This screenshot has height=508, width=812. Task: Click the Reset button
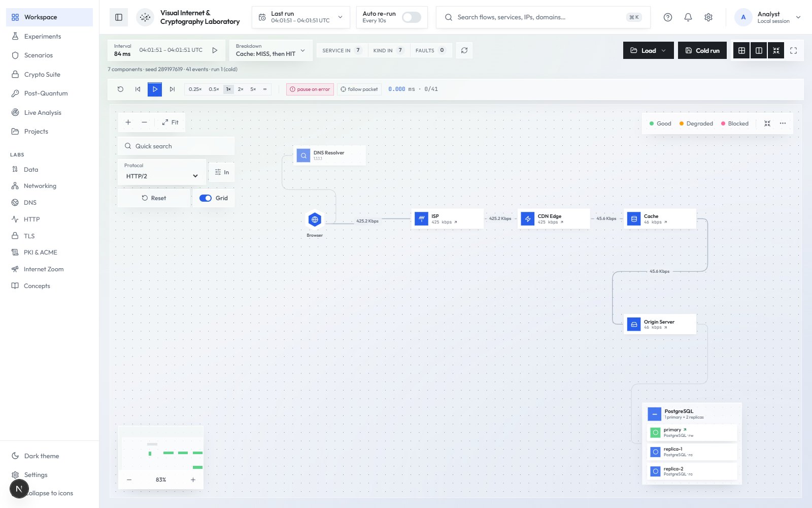[154, 198]
